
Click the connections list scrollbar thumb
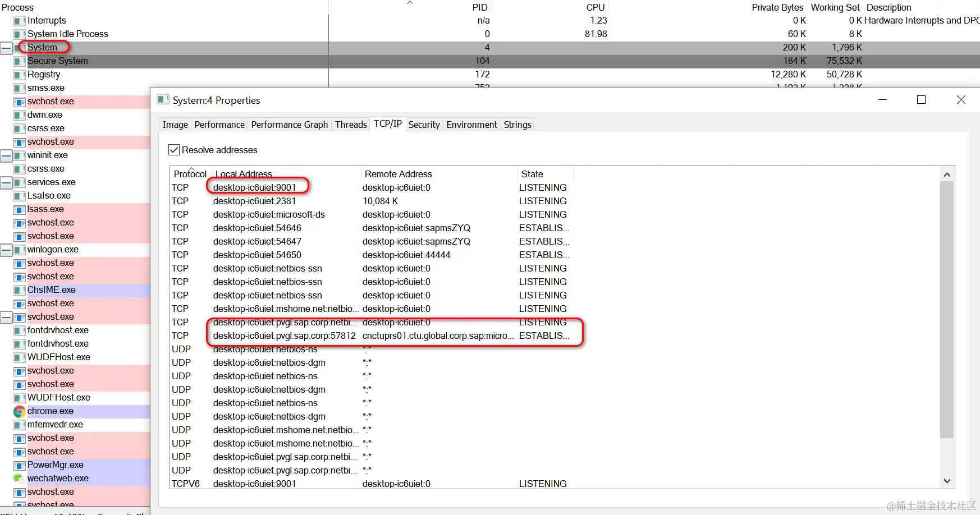[947, 310]
